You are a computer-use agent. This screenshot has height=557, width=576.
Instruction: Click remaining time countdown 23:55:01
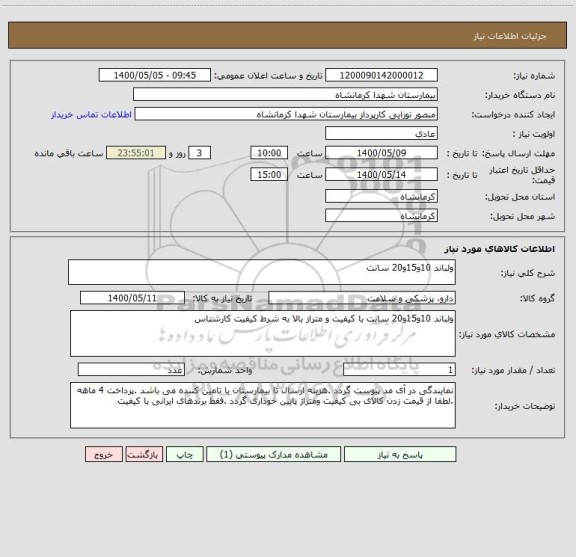pyautogui.click(x=136, y=153)
